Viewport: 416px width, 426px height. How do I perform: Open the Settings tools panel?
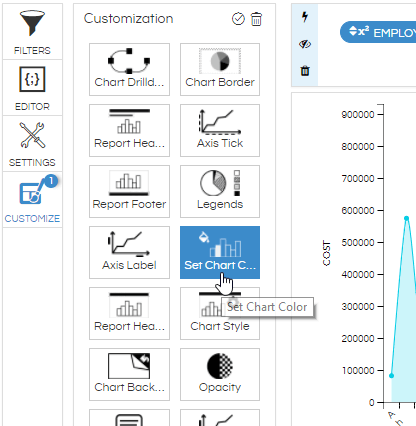[x=32, y=144]
